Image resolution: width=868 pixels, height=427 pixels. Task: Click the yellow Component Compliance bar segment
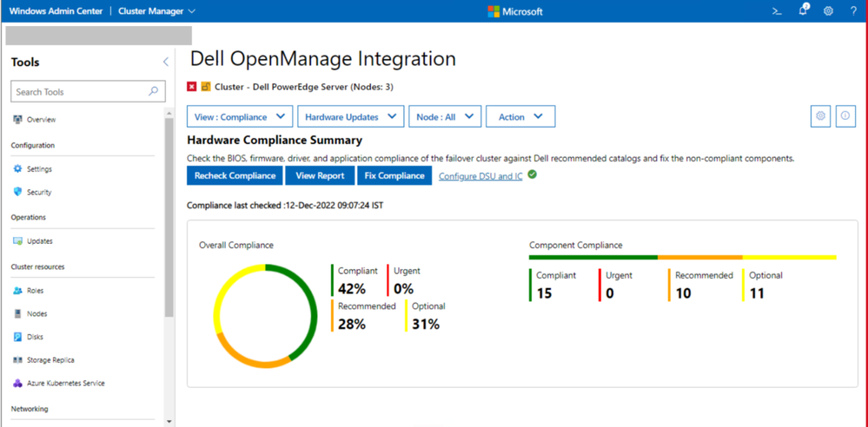tap(790, 257)
